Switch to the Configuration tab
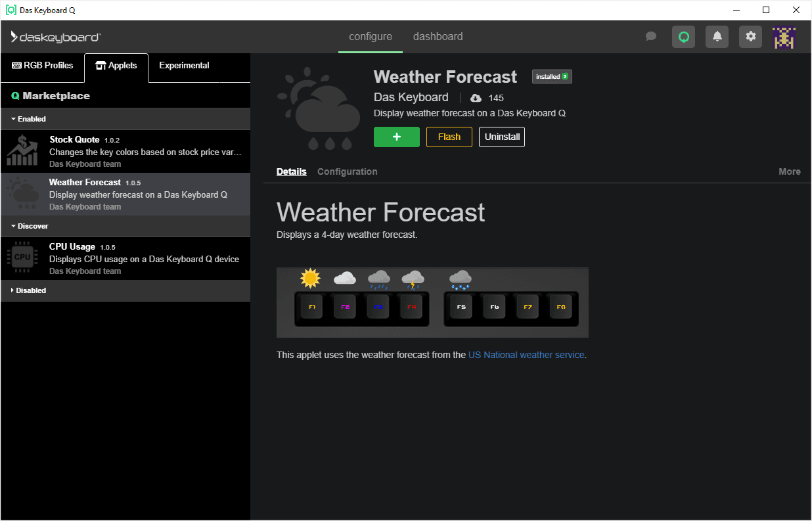The height and width of the screenshot is (521, 812). coord(347,171)
